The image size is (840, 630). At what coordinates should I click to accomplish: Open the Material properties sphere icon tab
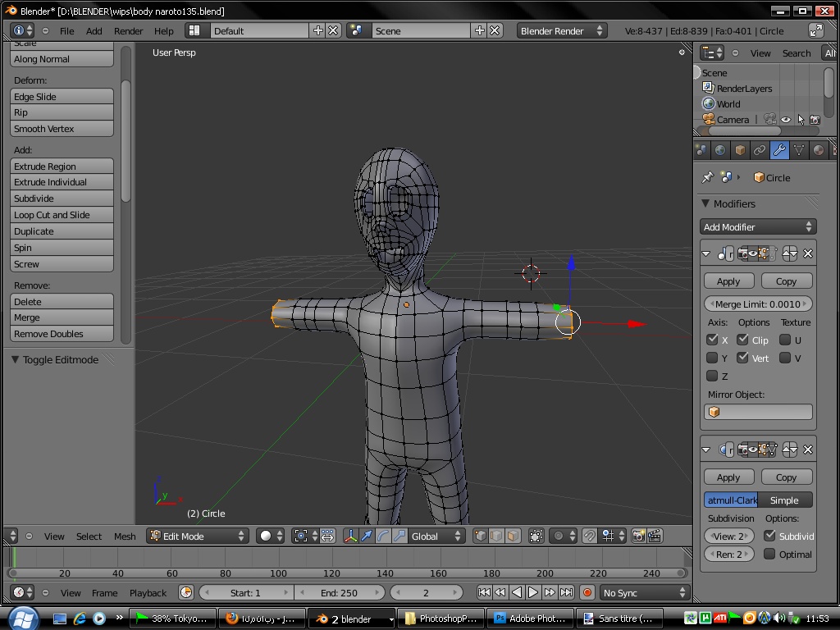pyautogui.click(x=819, y=151)
